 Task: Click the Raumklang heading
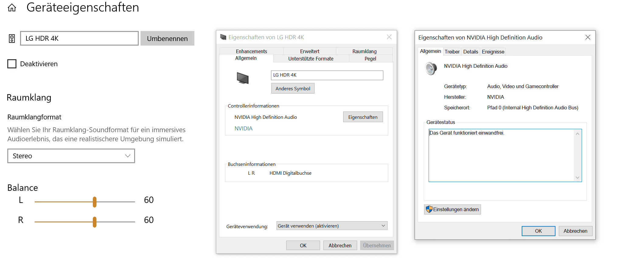[x=29, y=98]
